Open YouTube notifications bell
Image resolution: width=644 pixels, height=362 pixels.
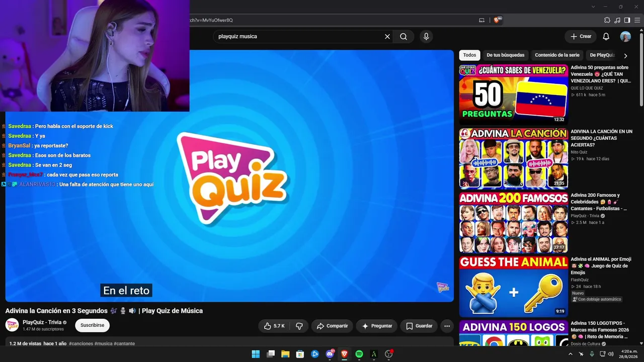606,37
